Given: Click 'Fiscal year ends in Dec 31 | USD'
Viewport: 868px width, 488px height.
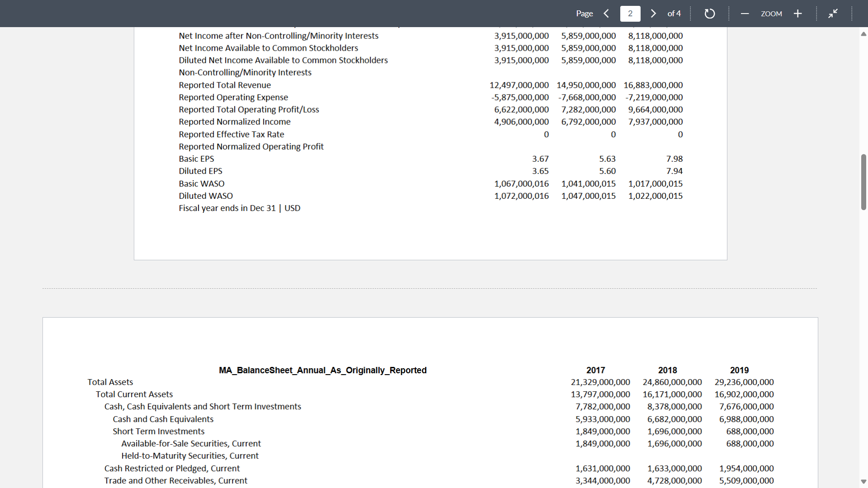Looking at the screenshot, I should tap(239, 208).
